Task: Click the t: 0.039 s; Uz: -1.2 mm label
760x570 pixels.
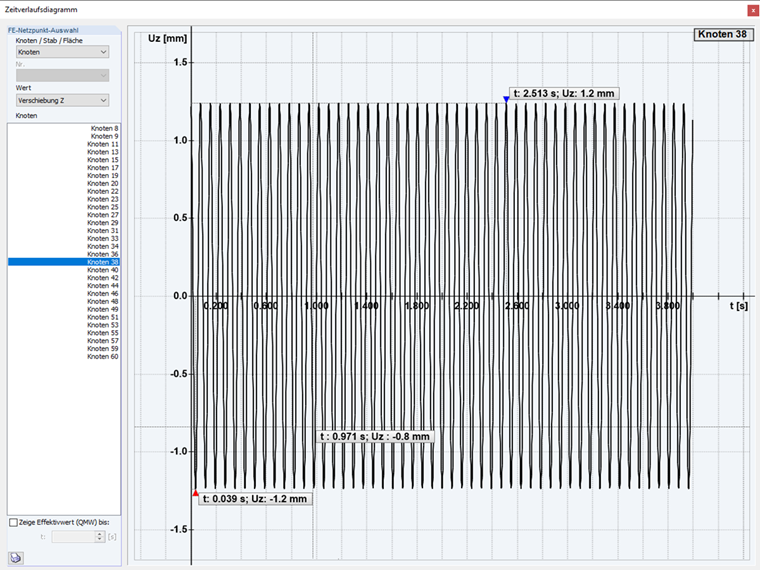Action: 255,499
